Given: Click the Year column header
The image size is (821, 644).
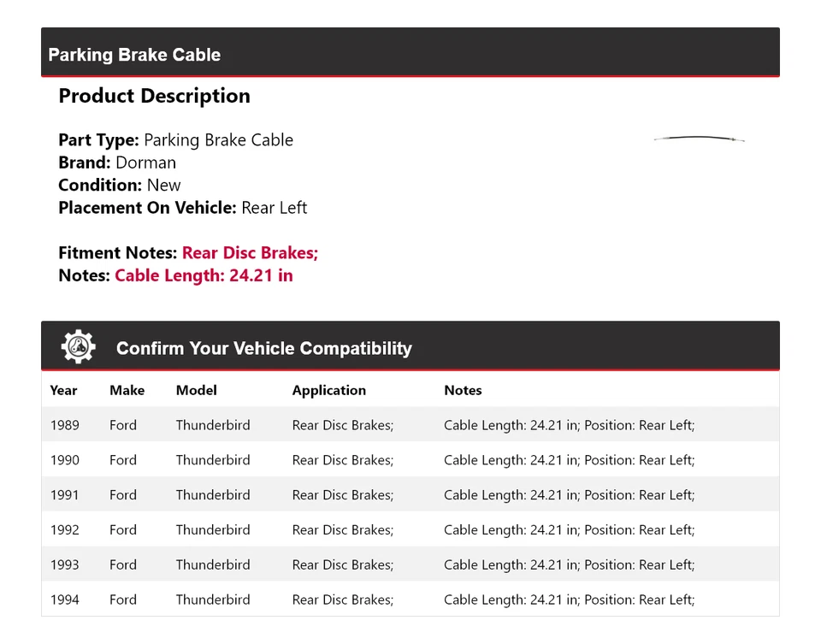Looking at the screenshot, I should point(63,390).
